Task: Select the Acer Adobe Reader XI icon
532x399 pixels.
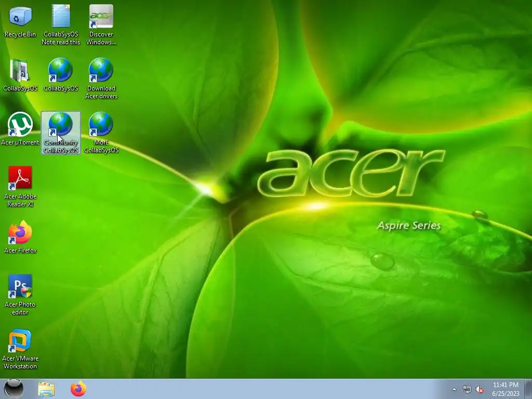Action: point(20,187)
